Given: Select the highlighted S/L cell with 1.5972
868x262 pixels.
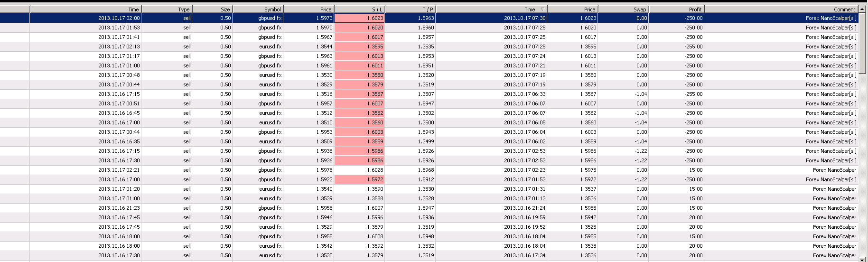Looking at the screenshot, I should (359, 179).
